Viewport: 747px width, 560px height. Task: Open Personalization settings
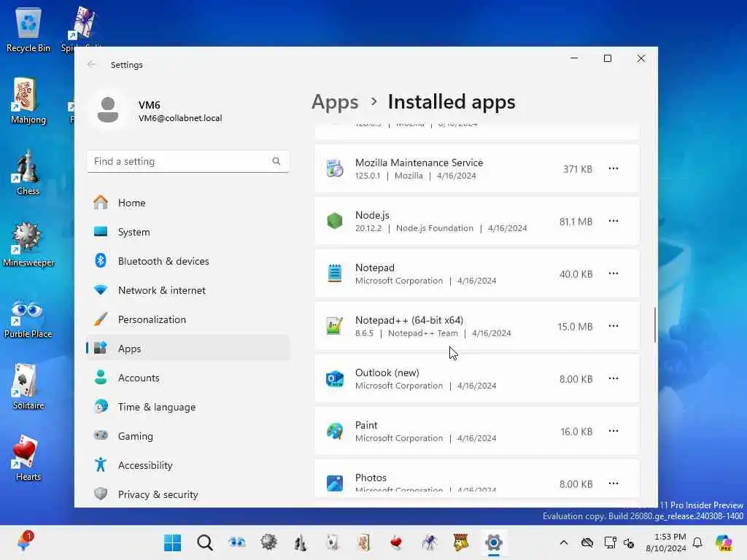pyautogui.click(x=188, y=319)
